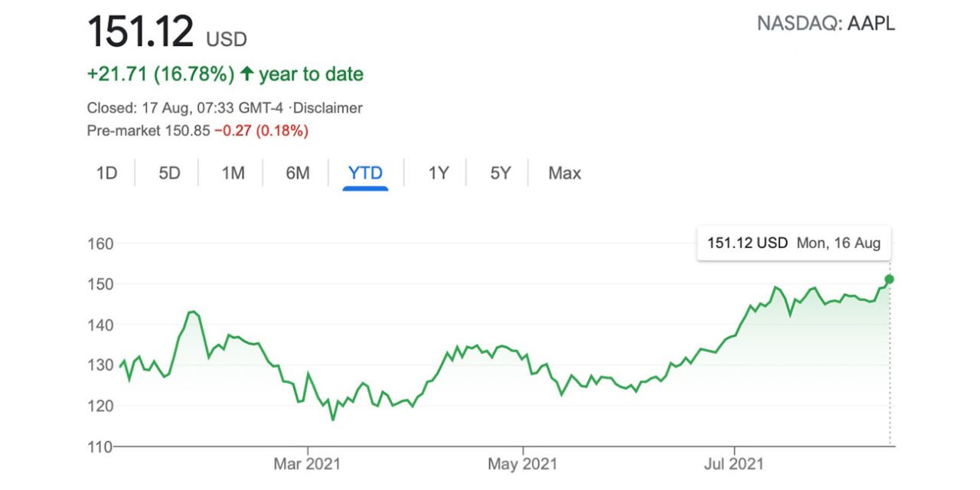Image resolution: width=980 pixels, height=490 pixels.
Task: Show the 1M chart range
Action: [233, 173]
